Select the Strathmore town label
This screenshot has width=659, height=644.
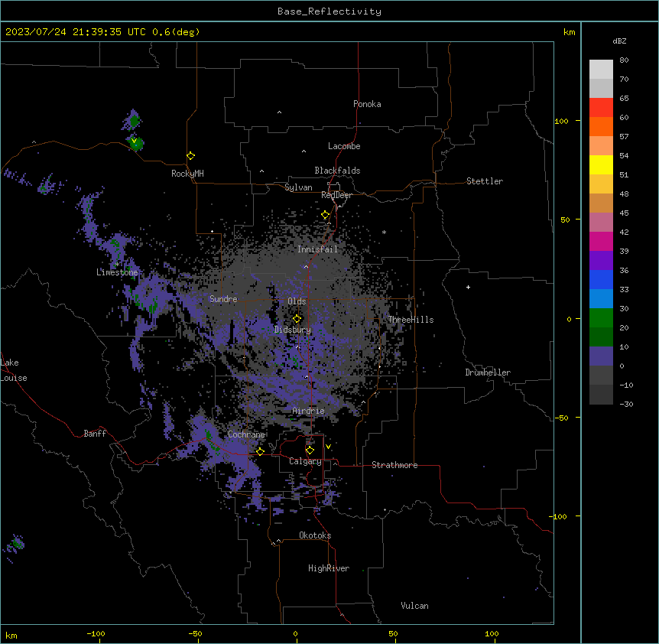(394, 465)
